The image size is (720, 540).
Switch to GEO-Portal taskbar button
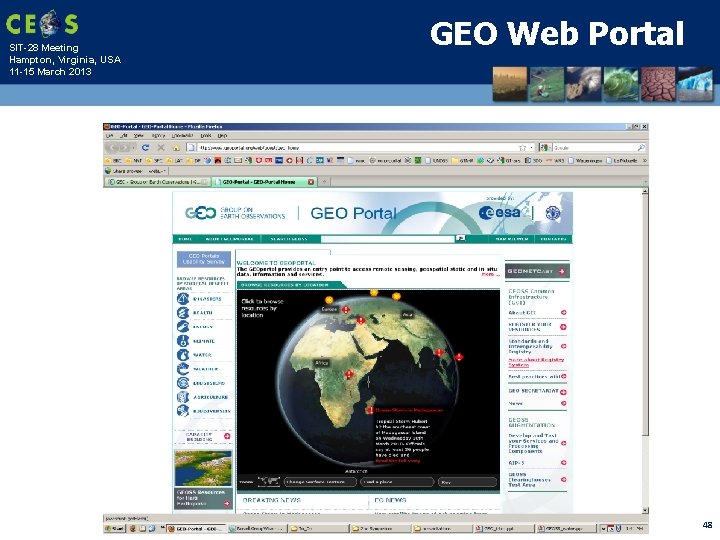click(197, 529)
